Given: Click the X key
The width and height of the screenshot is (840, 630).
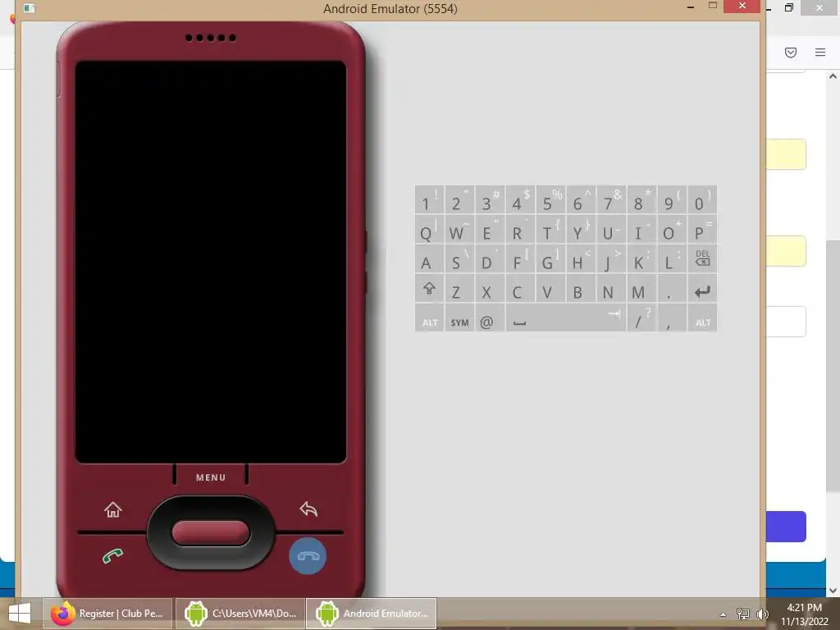Looking at the screenshot, I should coord(490,289).
